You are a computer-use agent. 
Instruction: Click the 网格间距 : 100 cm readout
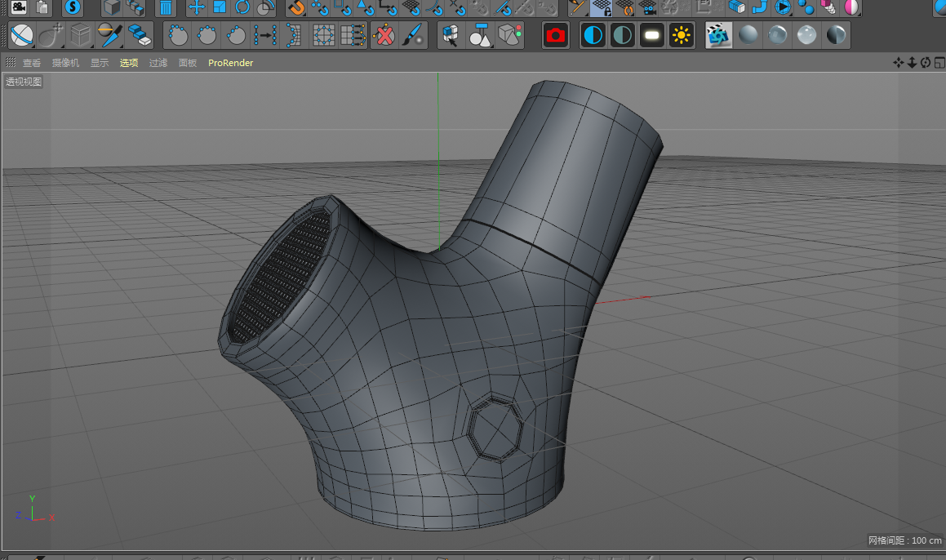click(x=905, y=540)
